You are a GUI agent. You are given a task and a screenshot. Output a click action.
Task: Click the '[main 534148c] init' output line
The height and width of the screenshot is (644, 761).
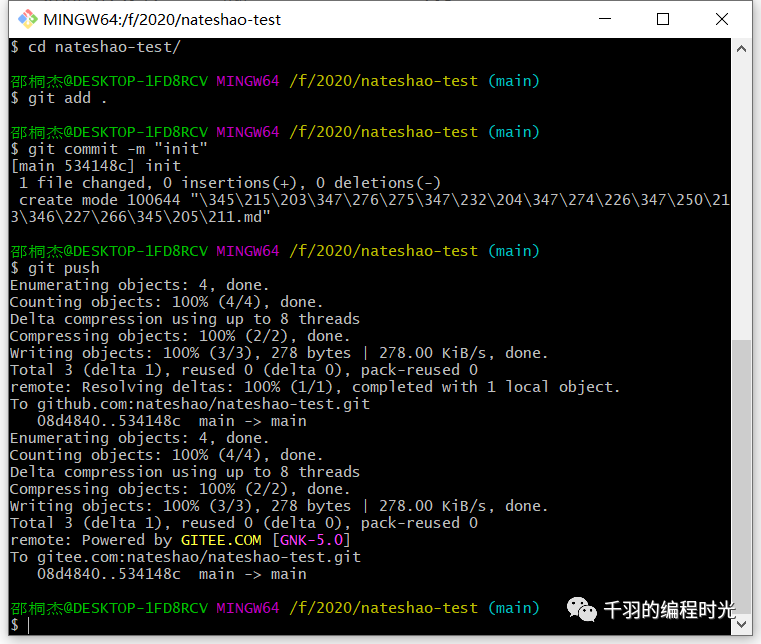(x=96, y=166)
